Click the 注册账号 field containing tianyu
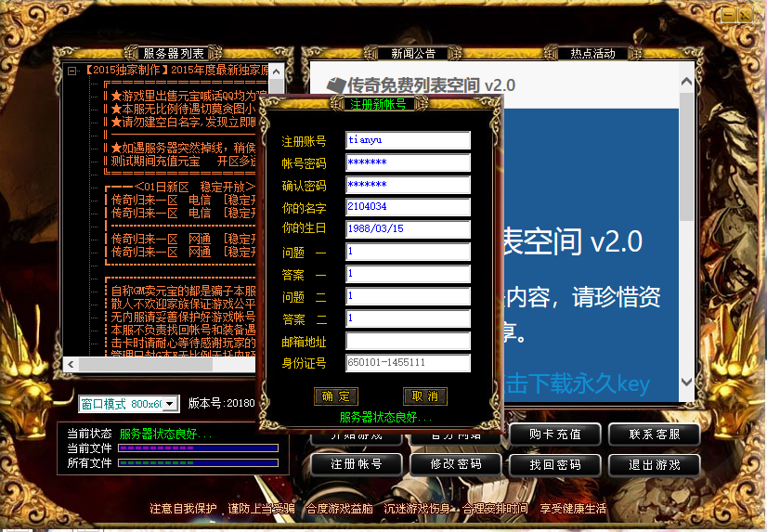The width and height of the screenshot is (767, 532). pos(408,140)
